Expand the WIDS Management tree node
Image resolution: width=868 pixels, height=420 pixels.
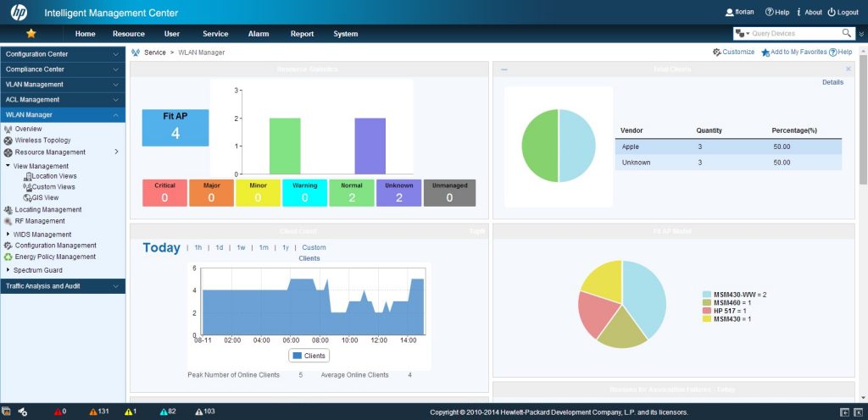pyautogui.click(x=8, y=235)
